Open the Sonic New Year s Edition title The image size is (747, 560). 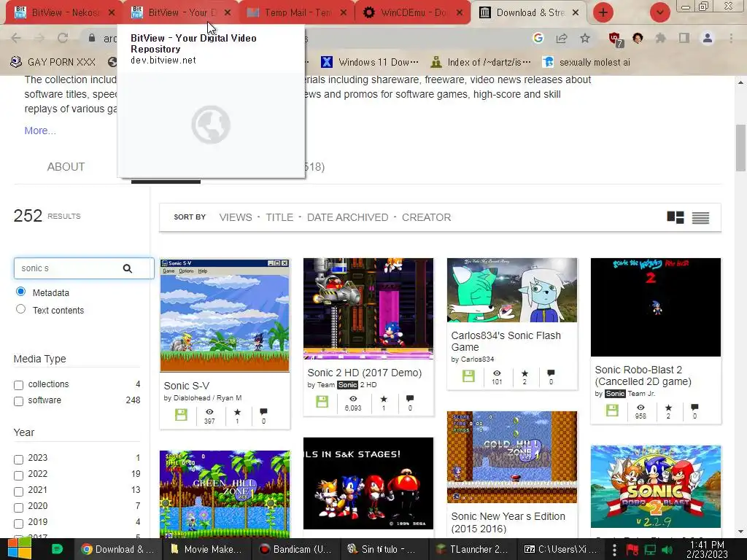click(x=508, y=522)
